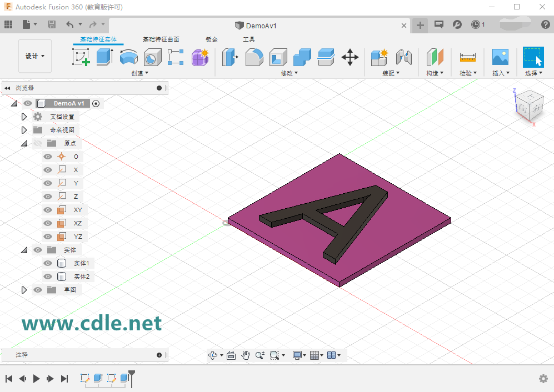Expand the 草图 folder

click(x=24, y=290)
